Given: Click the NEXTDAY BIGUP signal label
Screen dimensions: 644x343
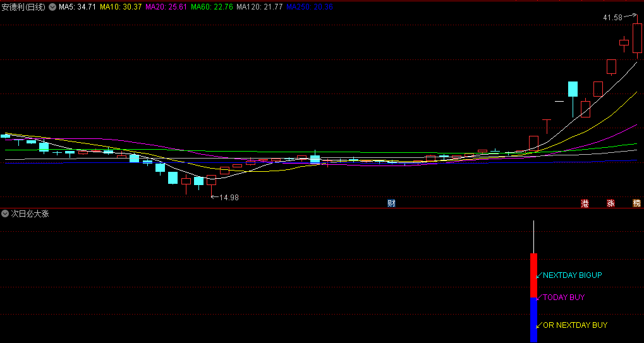Looking at the screenshot, I should coord(572,275).
